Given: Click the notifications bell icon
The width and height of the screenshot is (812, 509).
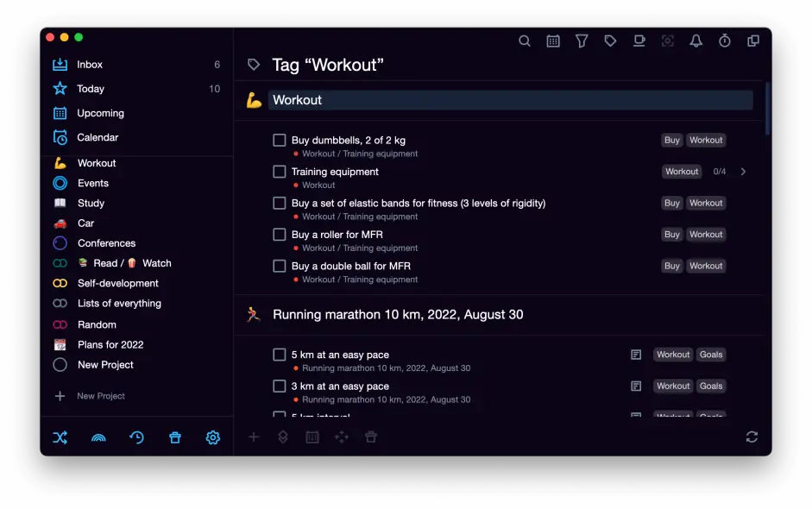Looking at the screenshot, I should (696, 41).
